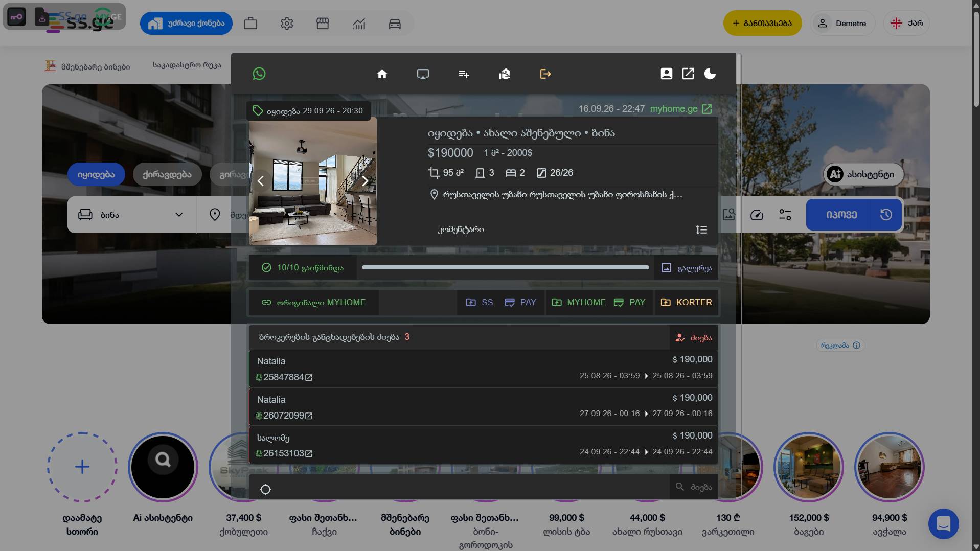Show previous listing photo
This screenshot has width=980, height=551.
pos(261,181)
